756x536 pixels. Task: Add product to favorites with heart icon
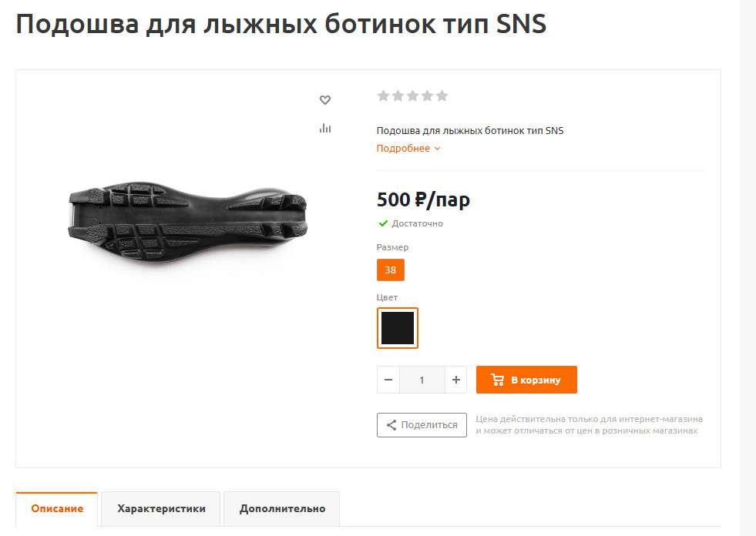click(325, 100)
